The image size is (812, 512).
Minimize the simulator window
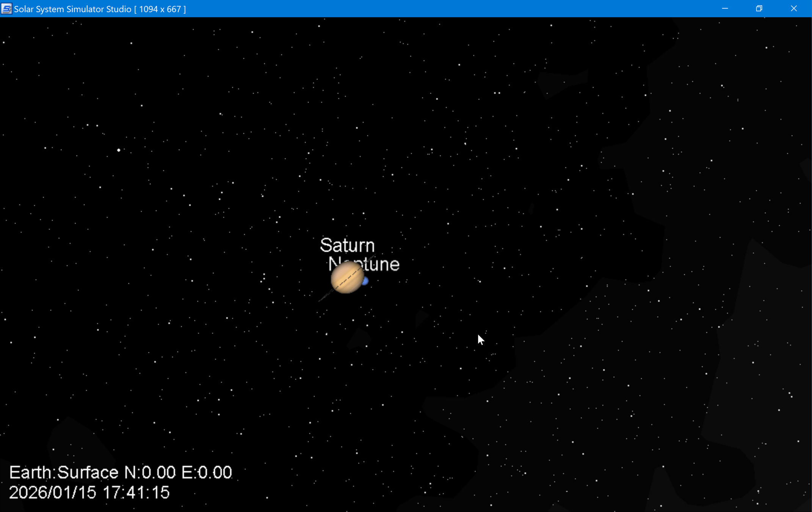click(725, 9)
